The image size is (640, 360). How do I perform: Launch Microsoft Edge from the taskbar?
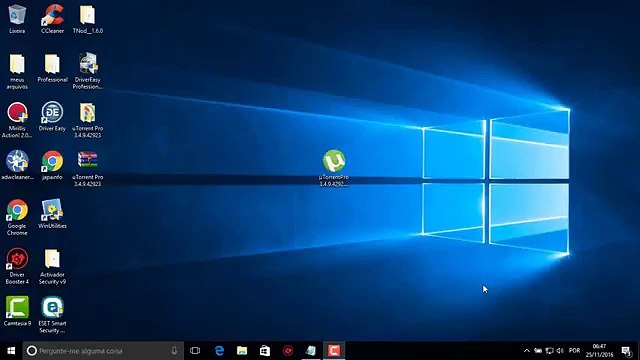[x=219, y=351]
